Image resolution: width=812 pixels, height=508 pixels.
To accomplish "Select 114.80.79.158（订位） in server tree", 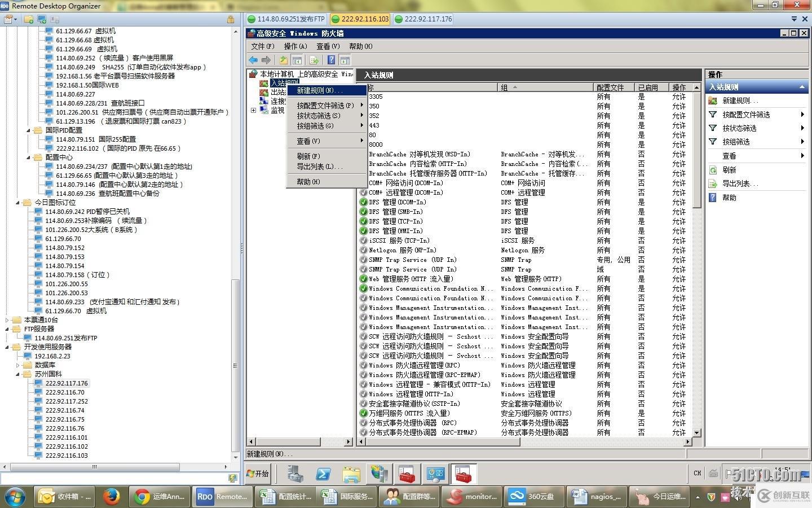I will pos(77,275).
